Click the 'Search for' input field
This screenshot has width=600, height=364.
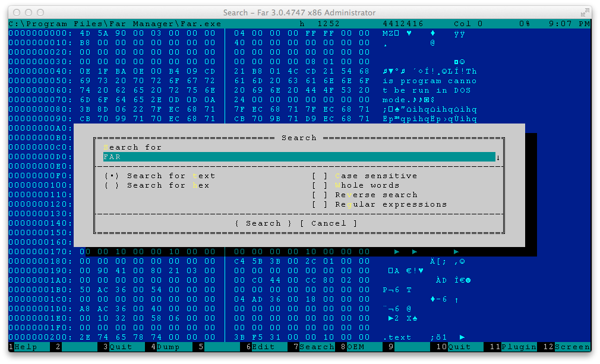coord(297,157)
